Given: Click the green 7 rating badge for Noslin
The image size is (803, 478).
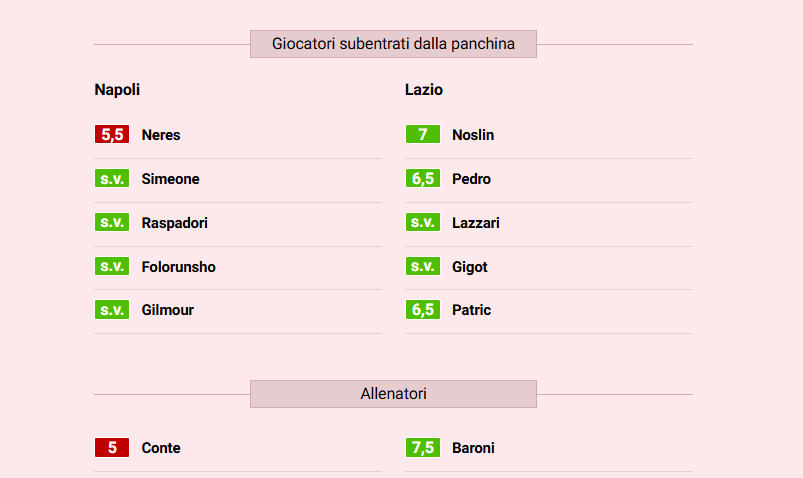Looking at the screenshot, I should [x=423, y=135].
